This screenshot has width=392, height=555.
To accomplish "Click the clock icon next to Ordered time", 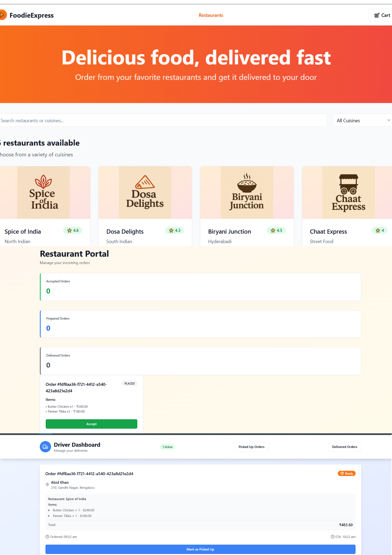I will tap(47, 537).
